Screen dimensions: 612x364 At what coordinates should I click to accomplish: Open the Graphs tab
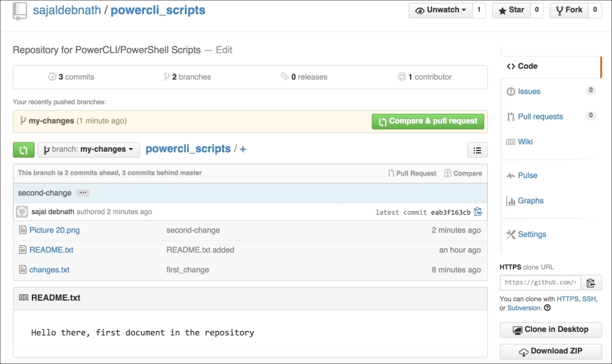pyautogui.click(x=531, y=201)
